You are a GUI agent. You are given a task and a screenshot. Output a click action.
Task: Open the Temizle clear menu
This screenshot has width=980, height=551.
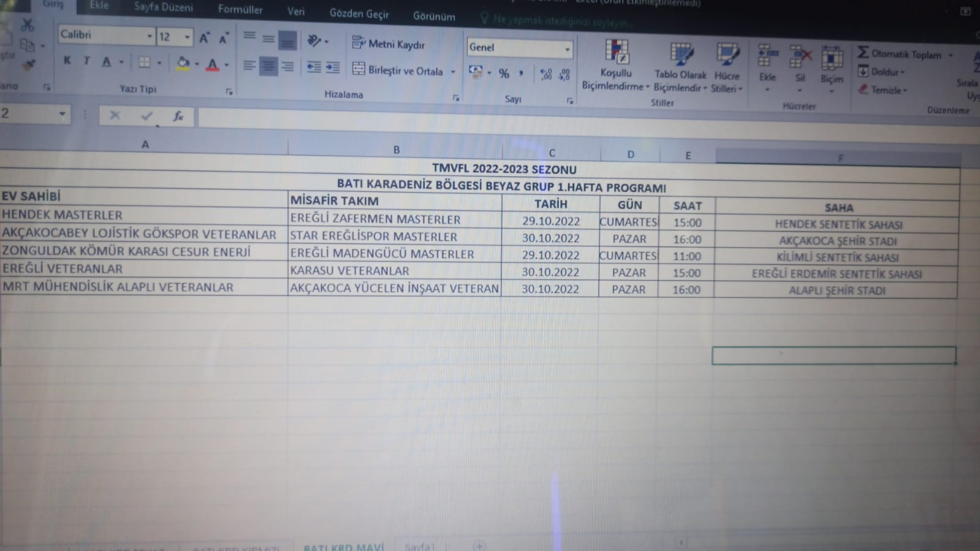(x=882, y=90)
